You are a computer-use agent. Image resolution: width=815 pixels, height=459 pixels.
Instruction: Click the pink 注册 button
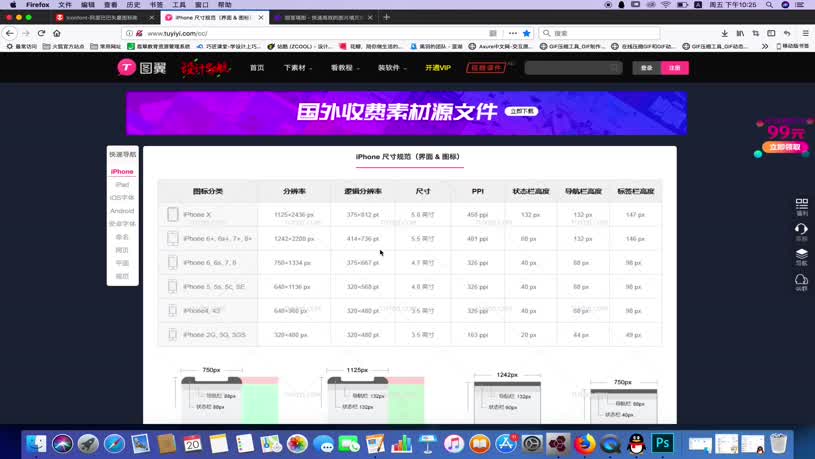click(x=674, y=68)
